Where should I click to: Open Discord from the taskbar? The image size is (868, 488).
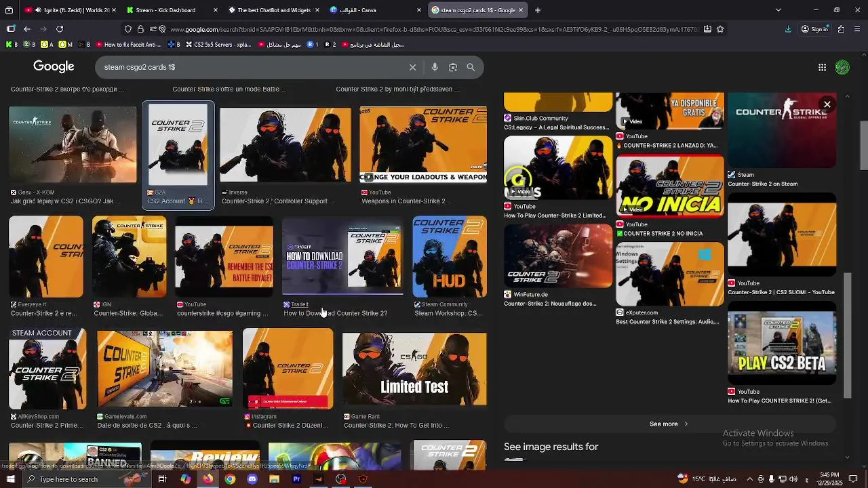[x=252, y=479]
